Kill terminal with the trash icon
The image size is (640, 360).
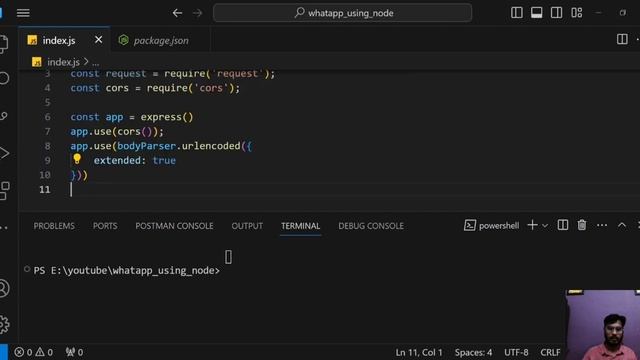[x=582, y=225]
